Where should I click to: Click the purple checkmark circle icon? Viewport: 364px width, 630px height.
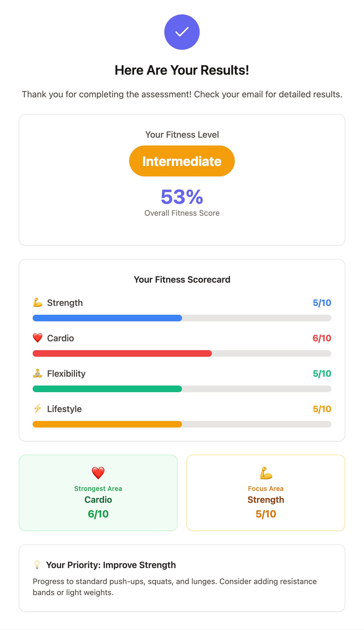[182, 32]
